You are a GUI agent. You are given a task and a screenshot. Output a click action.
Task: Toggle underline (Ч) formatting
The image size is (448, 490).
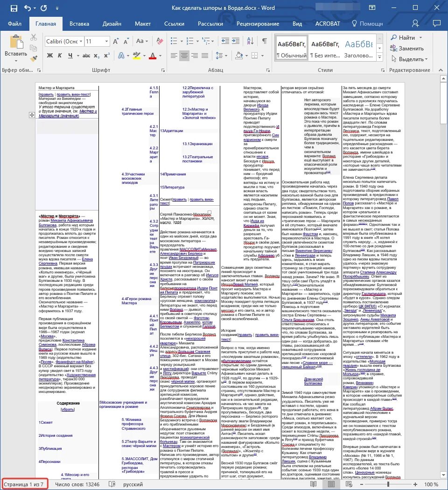pyautogui.click(x=70, y=56)
